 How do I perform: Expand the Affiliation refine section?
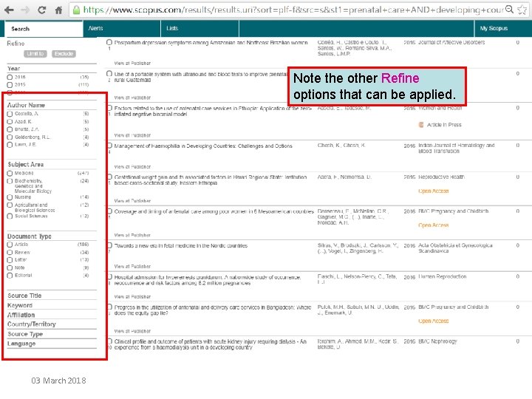tap(21, 315)
